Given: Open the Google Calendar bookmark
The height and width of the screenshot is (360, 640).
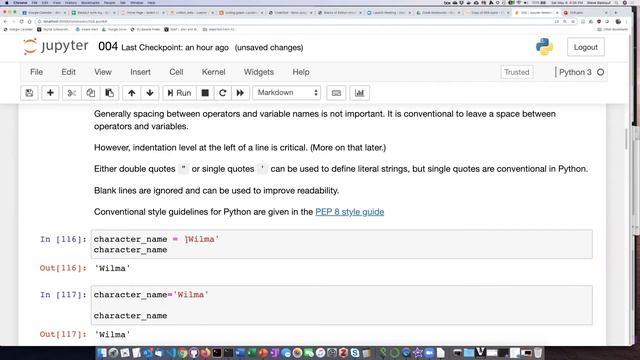Looking at the screenshot, I should click(x=18, y=29).
